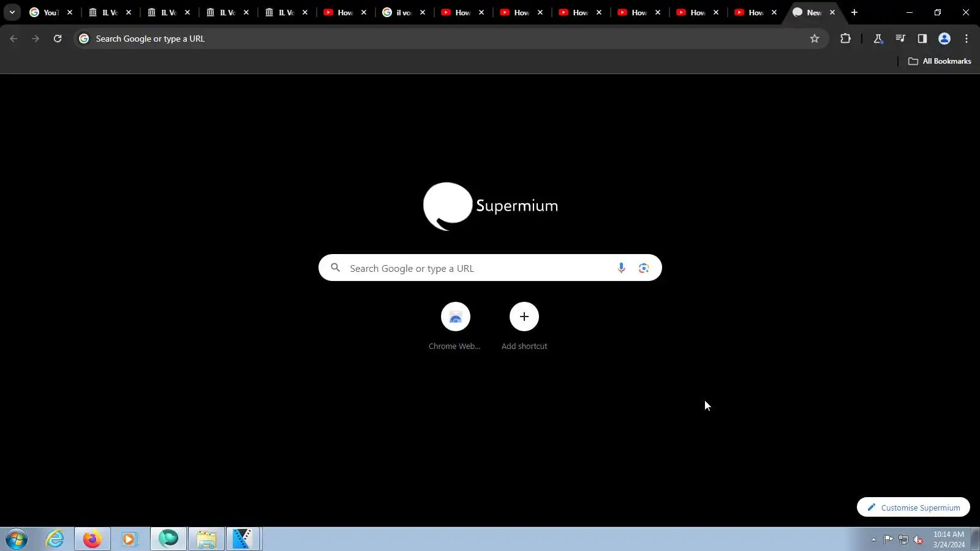Close the 'You' tab
980x551 pixels.
point(70,12)
